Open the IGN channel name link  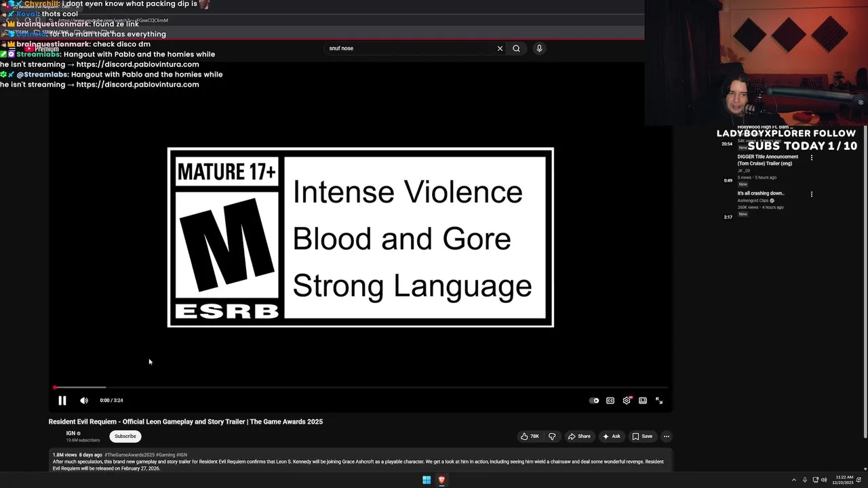point(71,433)
